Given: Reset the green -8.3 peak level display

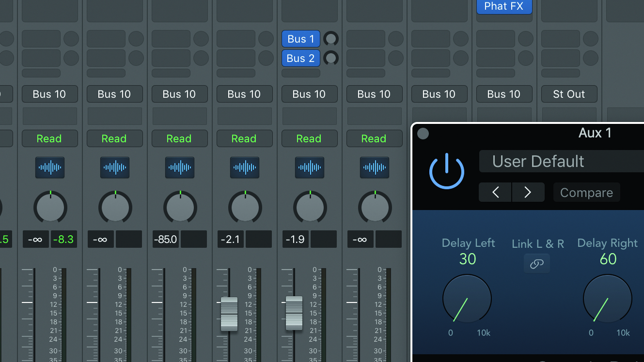Looking at the screenshot, I should 63,239.
